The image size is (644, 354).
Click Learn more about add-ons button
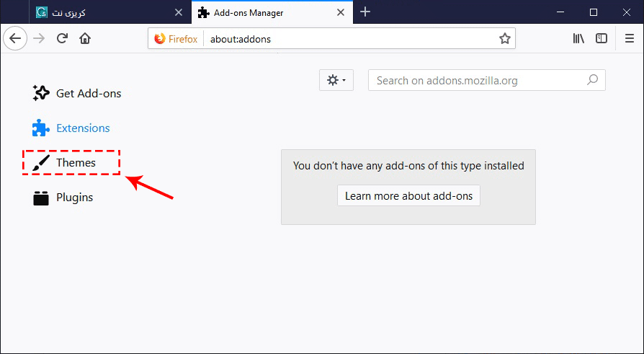408,195
